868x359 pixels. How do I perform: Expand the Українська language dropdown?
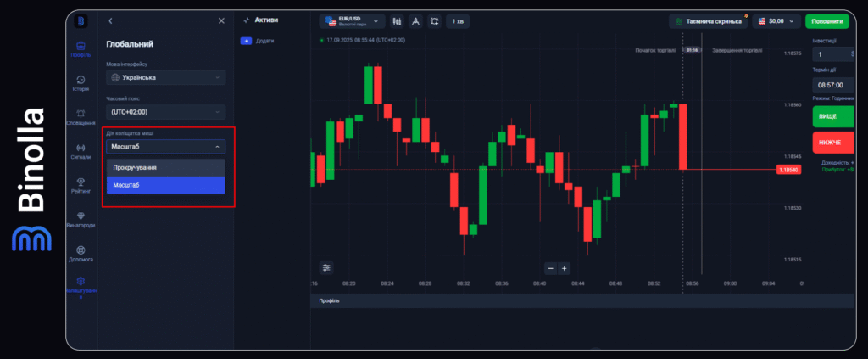pyautogui.click(x=166, y=77)
